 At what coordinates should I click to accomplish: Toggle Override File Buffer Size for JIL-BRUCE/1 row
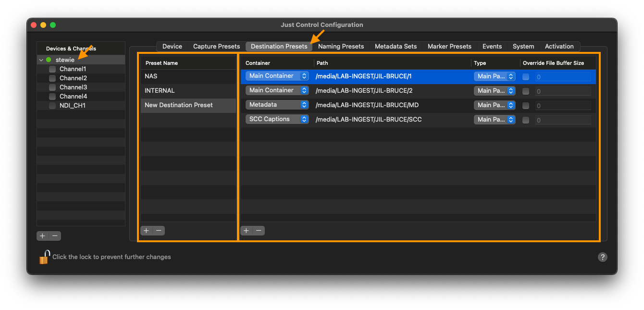pyautogui.click(x=526, y=76)
